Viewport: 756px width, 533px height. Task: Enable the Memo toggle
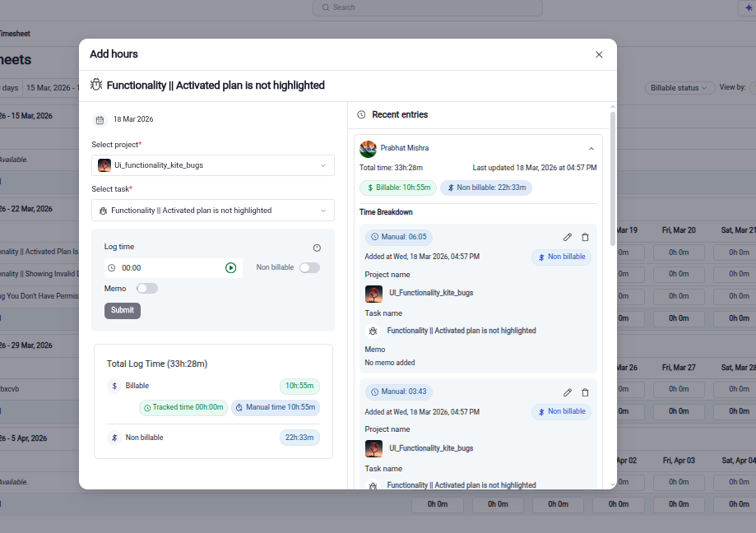click(x=147, y=288)
